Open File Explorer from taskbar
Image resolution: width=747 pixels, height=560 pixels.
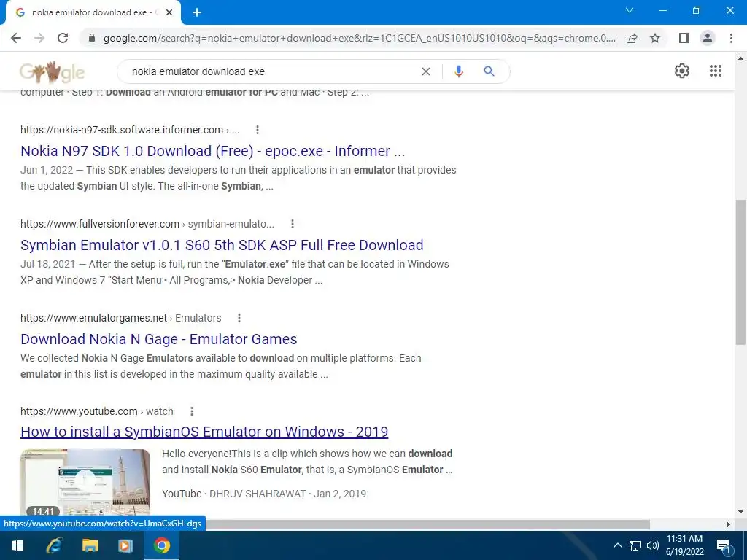point(90,545)
